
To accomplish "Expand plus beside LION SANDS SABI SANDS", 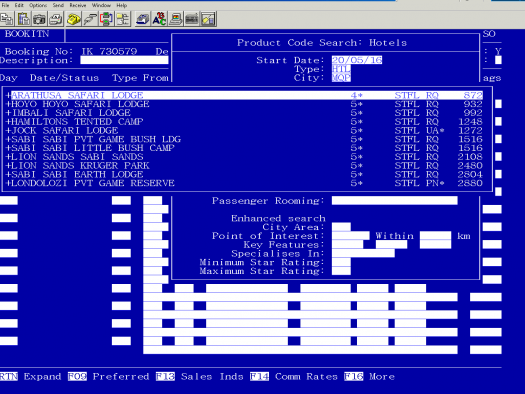I will click(x=8, y=157).
